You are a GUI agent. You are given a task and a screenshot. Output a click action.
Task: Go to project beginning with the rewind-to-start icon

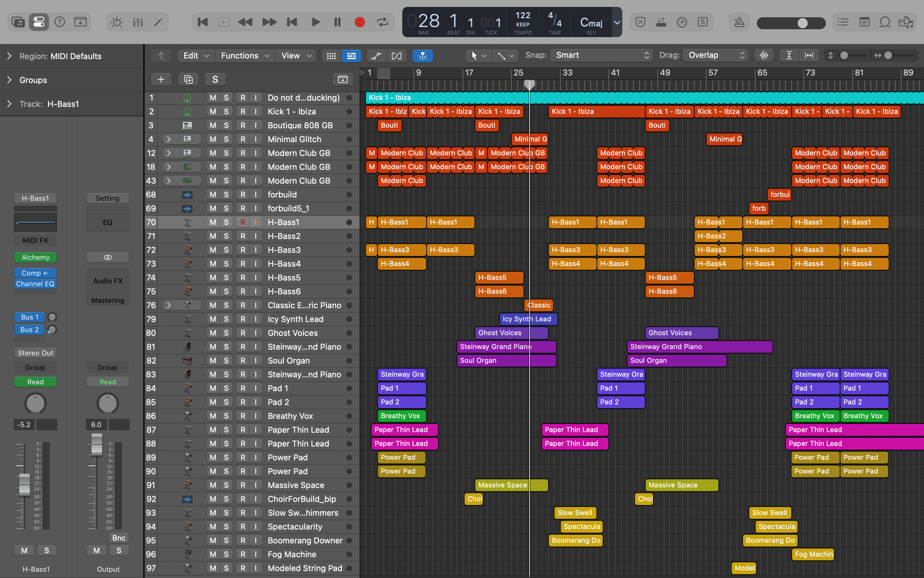pos(202,22)
